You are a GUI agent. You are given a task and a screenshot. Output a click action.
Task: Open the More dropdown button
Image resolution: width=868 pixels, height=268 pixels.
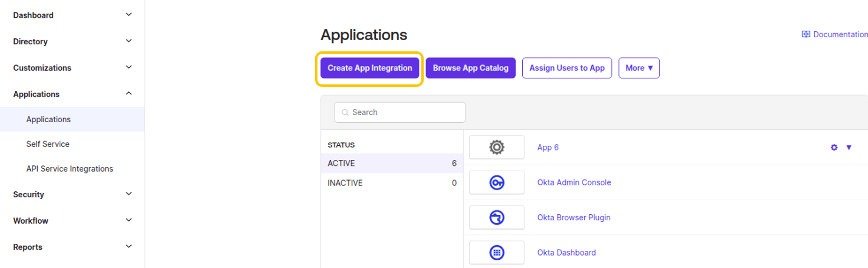coord(638,68)
